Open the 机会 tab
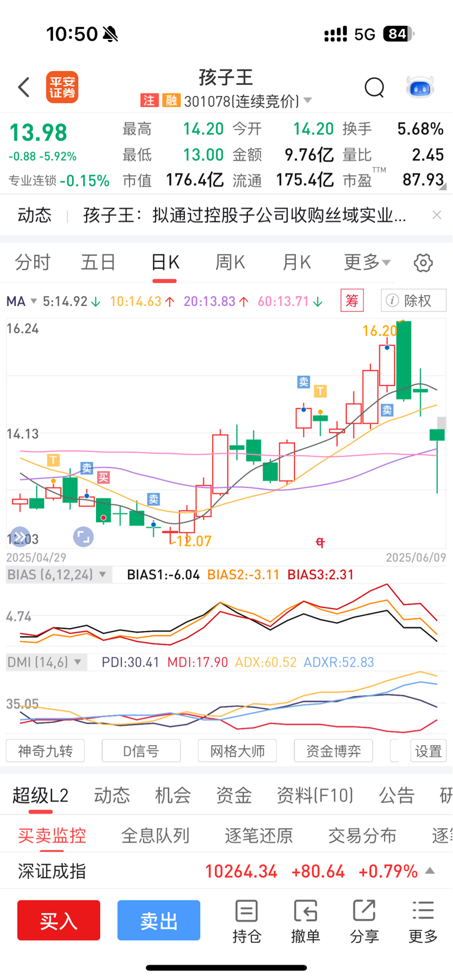453x980 pixels. pyautogui.click(x=173, y=796)
